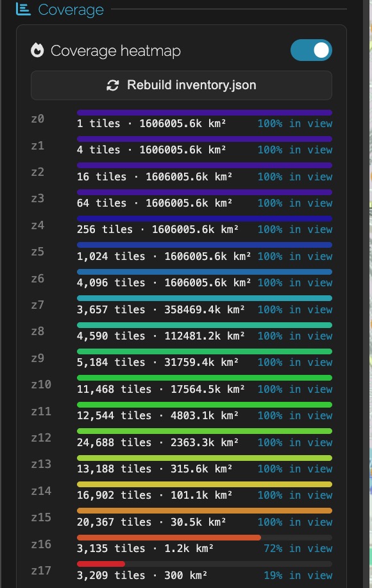Click the z16 orange-red coverage bar
The image size is (372, 588).
tap(169, 537)
